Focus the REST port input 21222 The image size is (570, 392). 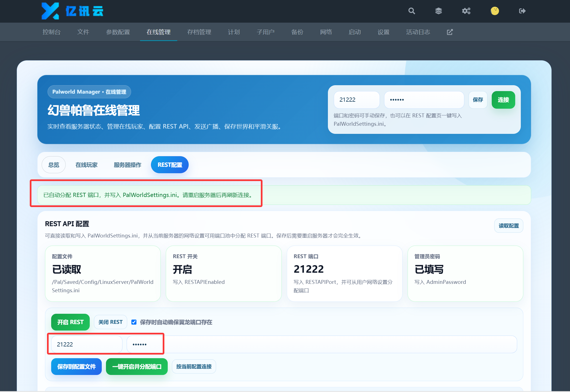(87, 345)
